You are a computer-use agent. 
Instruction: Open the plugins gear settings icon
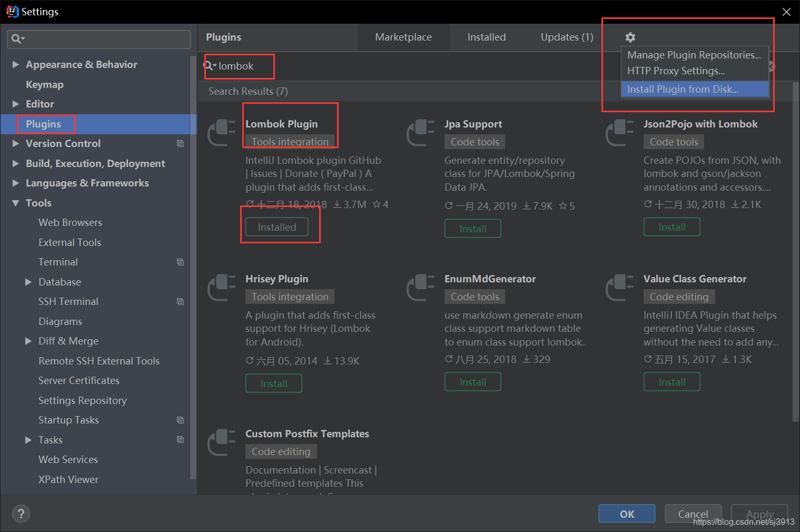click(x=630, y=37)
